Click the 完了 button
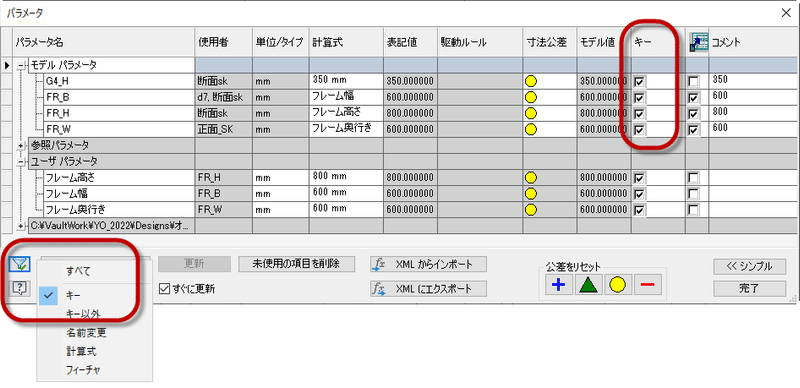The image size is (800, 388). [749, 289]
